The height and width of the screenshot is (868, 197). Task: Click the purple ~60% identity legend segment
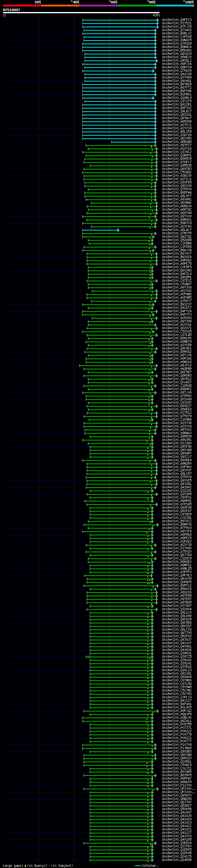(x=99, y=6)
